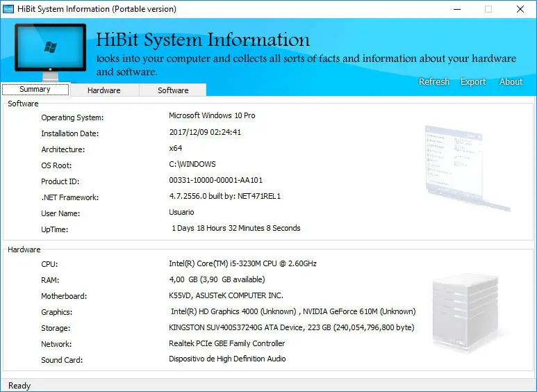This screenshot has height=392, width=537.
Task: Click the 'Operating System:' label
Action: pyautogui.click(x=72, y=117)
